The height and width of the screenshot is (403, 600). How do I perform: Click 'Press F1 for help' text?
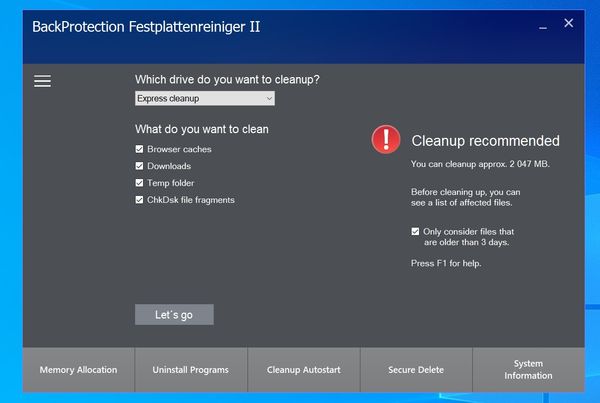(446, 263)
